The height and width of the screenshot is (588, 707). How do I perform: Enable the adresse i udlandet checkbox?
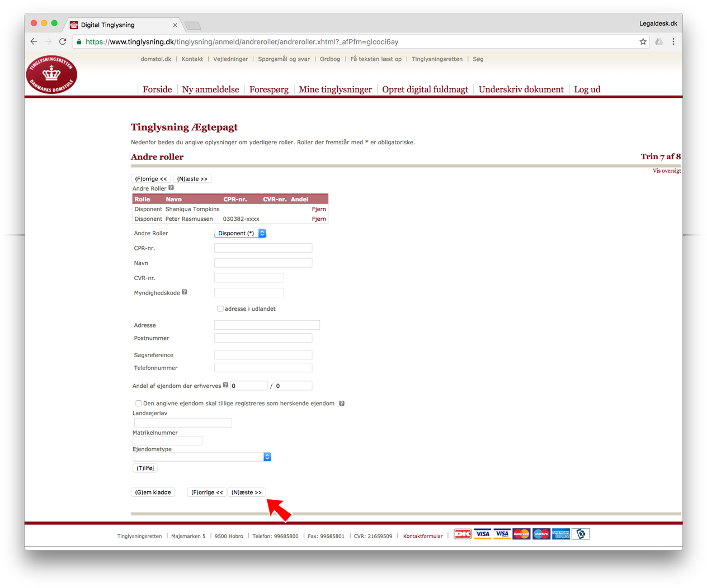pyautogui.click(x=220, y=309)
